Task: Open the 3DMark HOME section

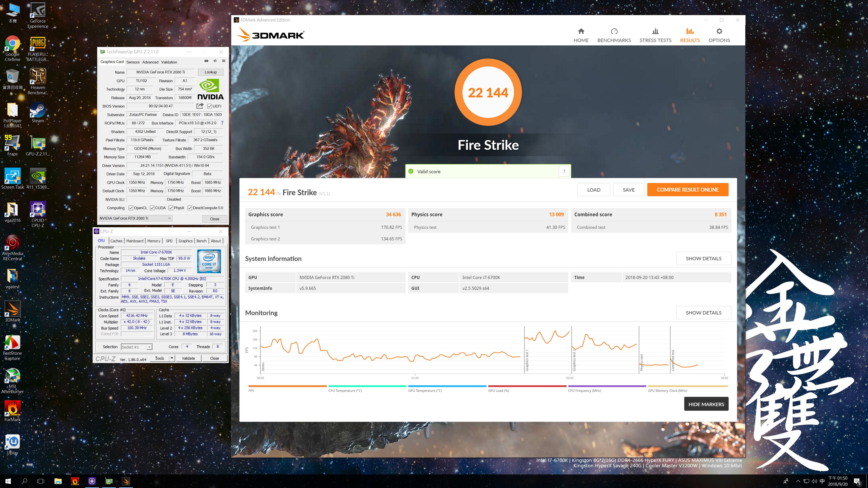Action: [x=581, y=35]
